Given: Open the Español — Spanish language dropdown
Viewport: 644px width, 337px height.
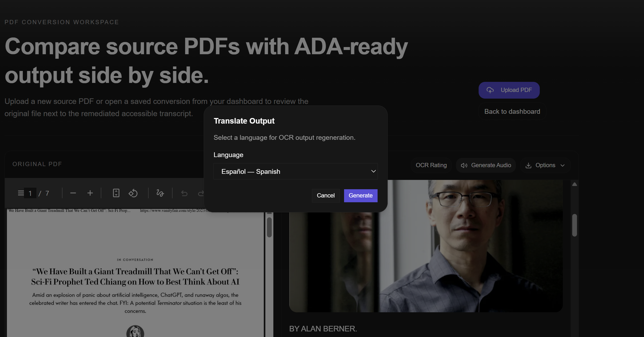Looking at the screenshot, I should 295,171.
